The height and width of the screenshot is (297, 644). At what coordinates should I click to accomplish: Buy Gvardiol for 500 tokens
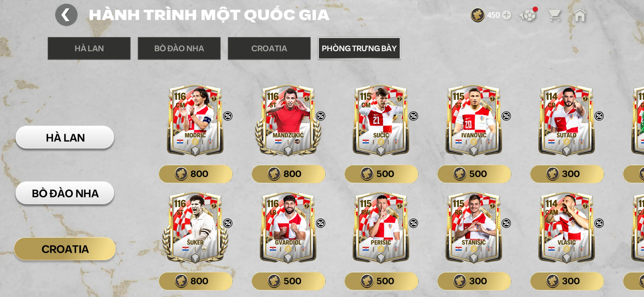pos(288,281)
